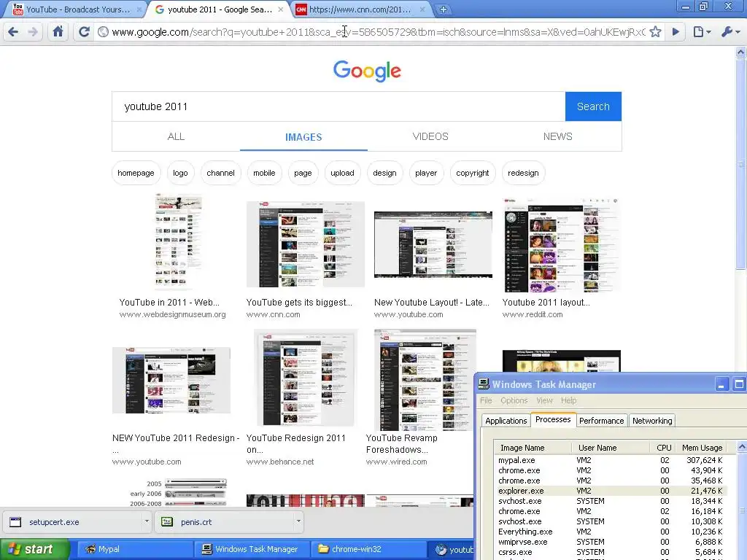Click the go arrow next to address bar
The width and height of the screenshot is (747, 560).
pyautogui.click(x=676, y=32)
